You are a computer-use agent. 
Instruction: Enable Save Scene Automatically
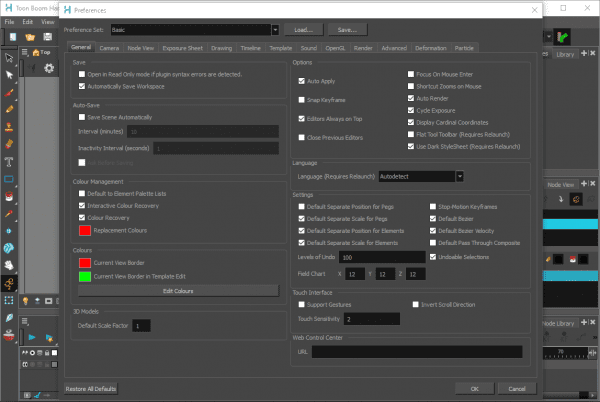(82, 117)
